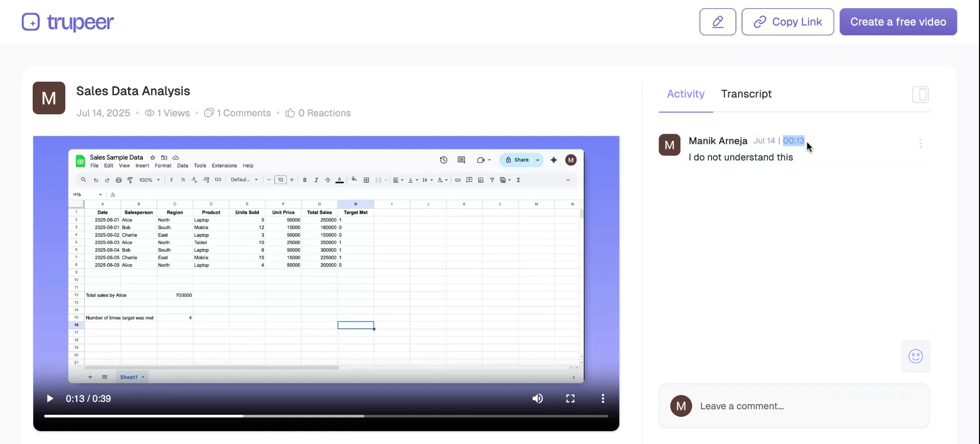Open the Sheets horizontal align dropdown
The width and height of the screenshot is (980, 444).
pos(398,180)
